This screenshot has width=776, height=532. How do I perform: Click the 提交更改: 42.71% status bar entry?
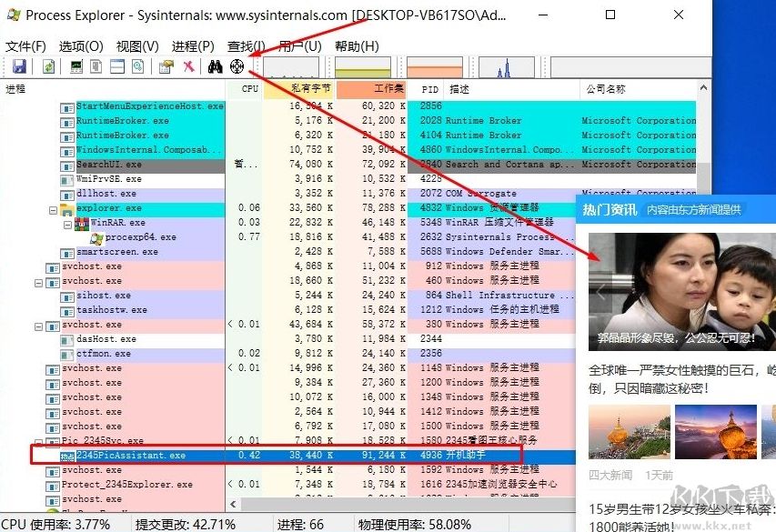click(x=186, y=524)
